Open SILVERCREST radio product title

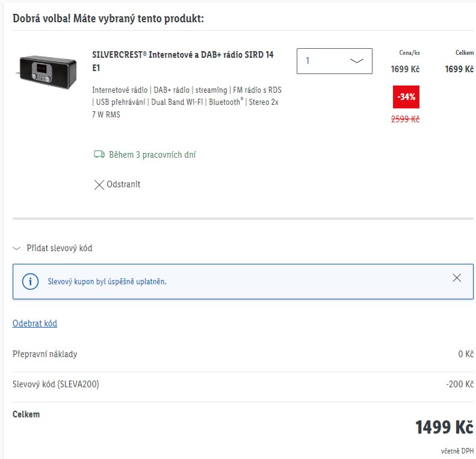tap(183, 61)
